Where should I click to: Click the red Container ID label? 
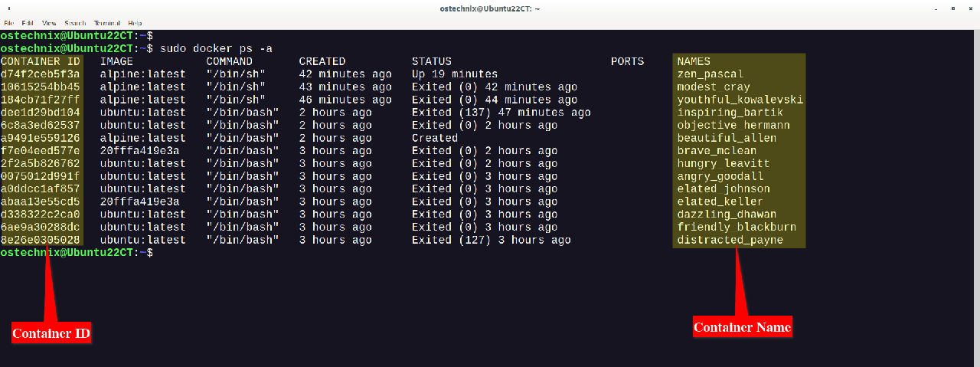click(51, 334)
